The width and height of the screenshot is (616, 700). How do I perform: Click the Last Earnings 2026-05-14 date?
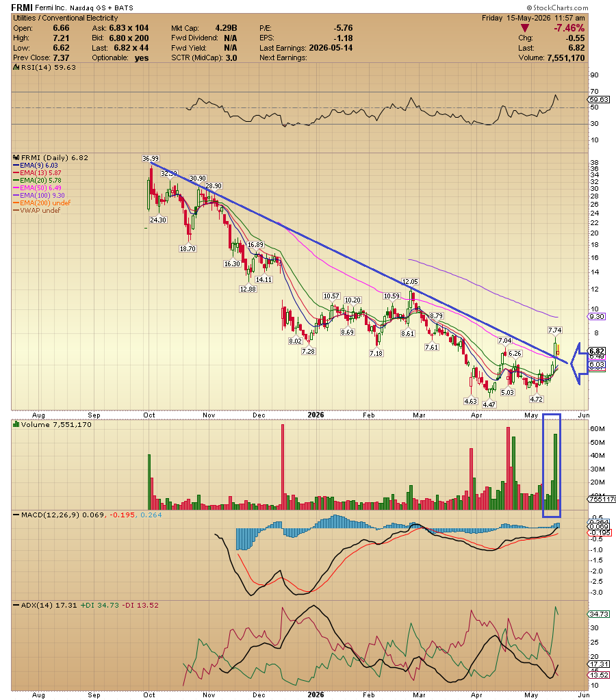pyautogui.click(x=329, y=48)
